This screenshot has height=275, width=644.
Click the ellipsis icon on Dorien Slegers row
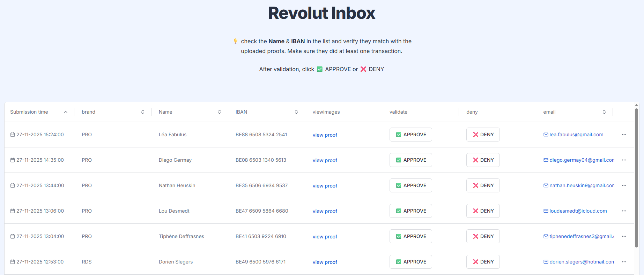(x=624, y=262)
